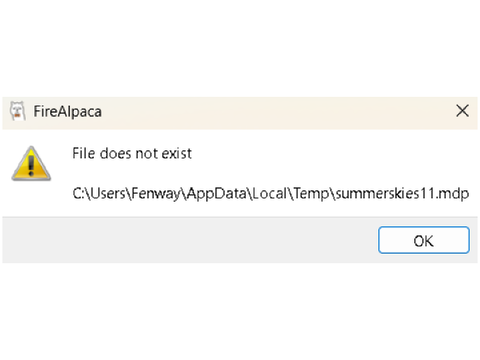Click the gray footer area left of OK
The width and height of the screenshot is (480, 360).
187,240
